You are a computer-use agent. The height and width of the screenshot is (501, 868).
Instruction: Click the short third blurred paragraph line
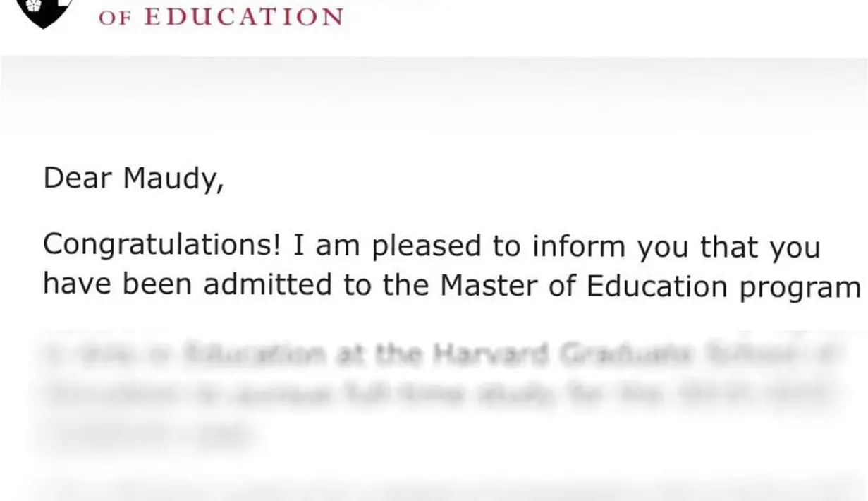[x=148, y=433]
